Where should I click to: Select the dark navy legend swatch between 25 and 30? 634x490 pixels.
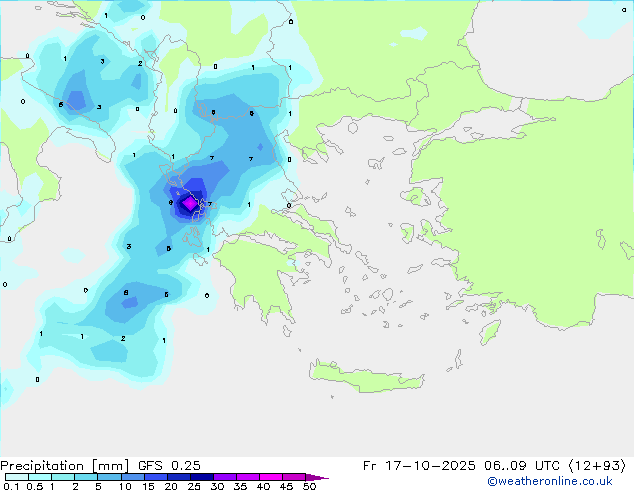pos(202,477)
